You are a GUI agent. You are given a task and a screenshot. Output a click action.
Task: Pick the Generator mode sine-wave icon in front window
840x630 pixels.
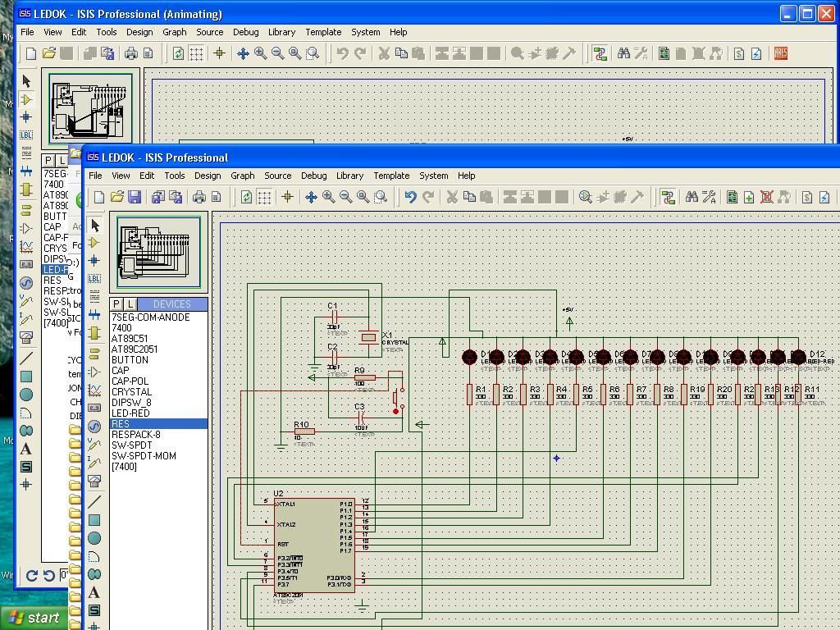tap(95, 426)
